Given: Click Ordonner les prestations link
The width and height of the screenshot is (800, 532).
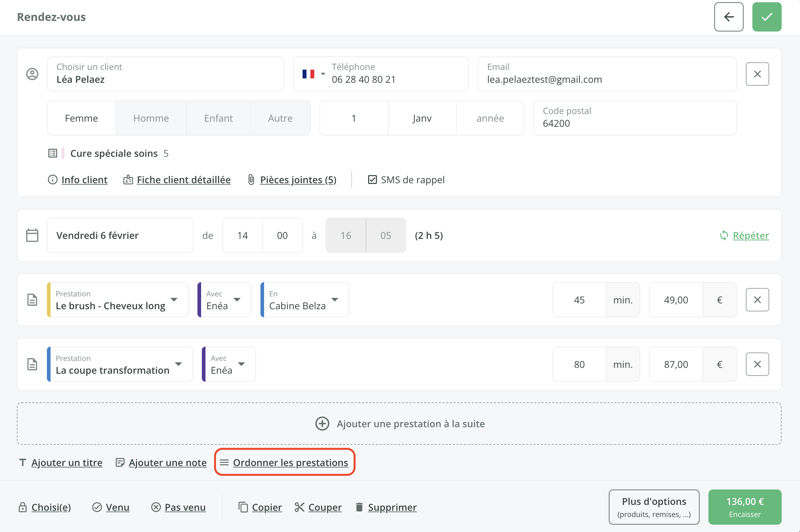Looking at the screenshot, I should [x=290, y=462].
